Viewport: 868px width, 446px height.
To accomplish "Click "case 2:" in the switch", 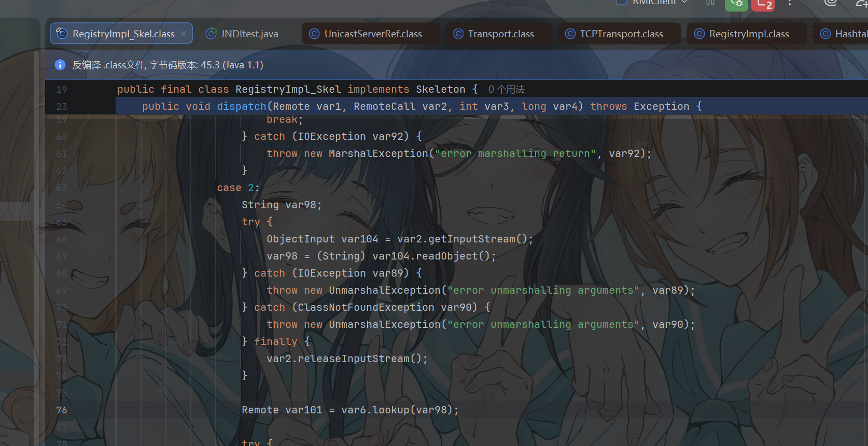I will (238, 188).
